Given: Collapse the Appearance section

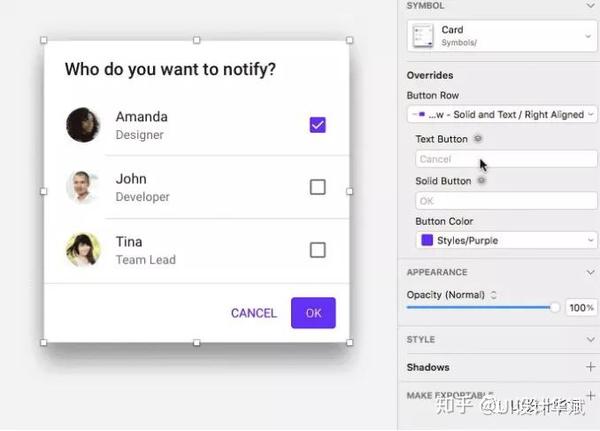Looking at the screenshot, I should [x=590, y=273].
